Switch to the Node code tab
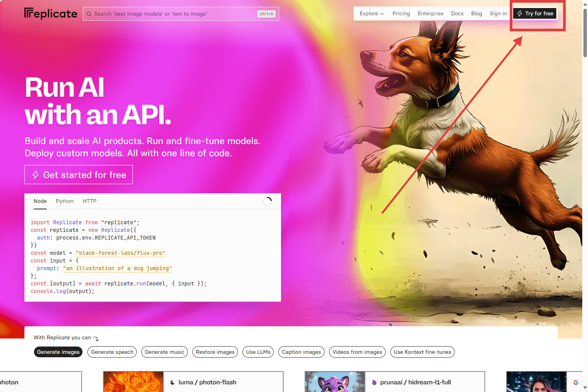Screen dimensions: 588x392 pyautogui.click(x=40, y=201)
